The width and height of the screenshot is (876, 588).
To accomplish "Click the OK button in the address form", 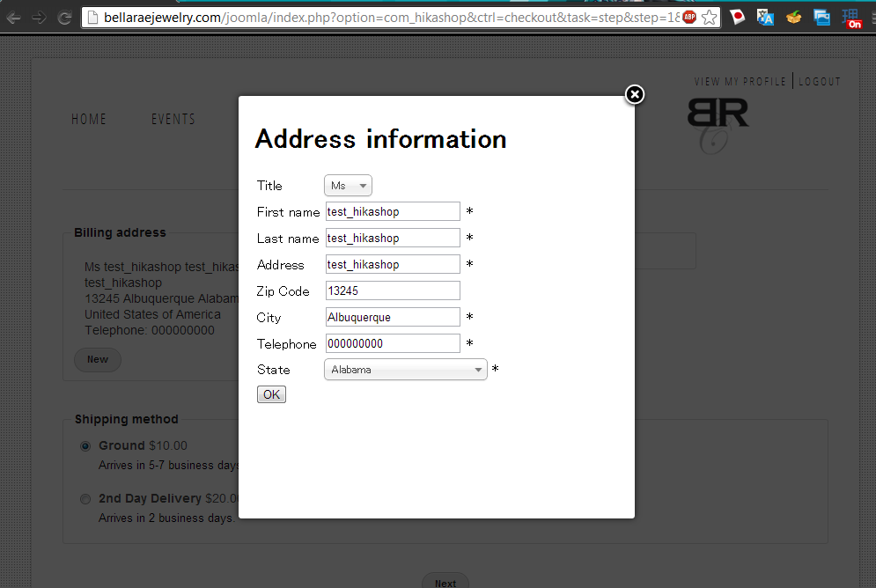I will coord(271,394).
